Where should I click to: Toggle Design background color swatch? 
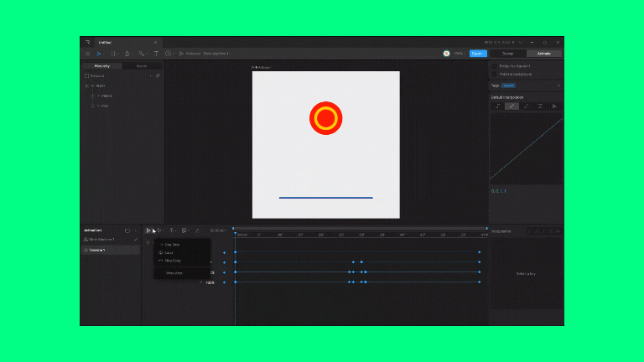coord(494,65)
